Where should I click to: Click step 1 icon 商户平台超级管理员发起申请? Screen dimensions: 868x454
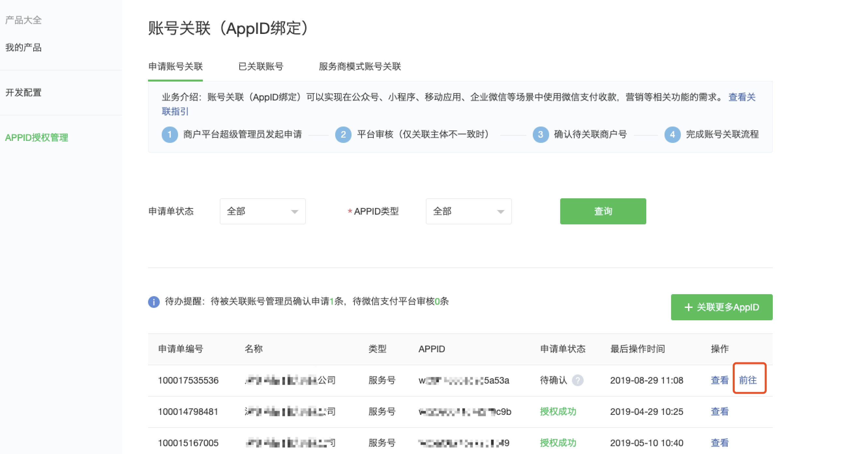170,134
